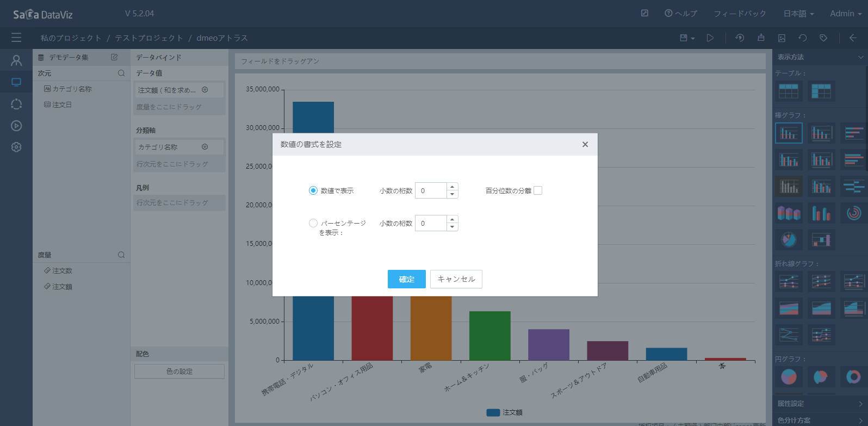This screenshot has width=868, height=426.
Task: Click the save floppy-disk toolbar icon
Action: pos(684,38)
